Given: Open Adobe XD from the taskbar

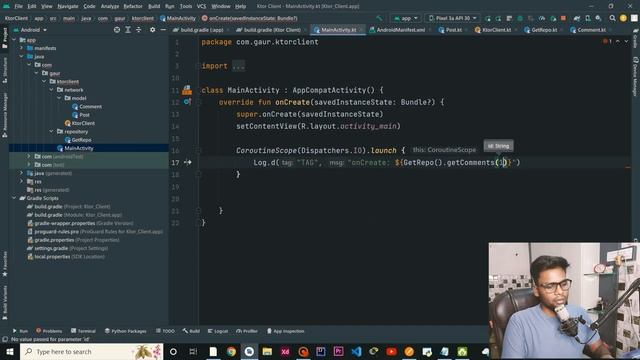Looking at the screenshot, I should [285, 351].
